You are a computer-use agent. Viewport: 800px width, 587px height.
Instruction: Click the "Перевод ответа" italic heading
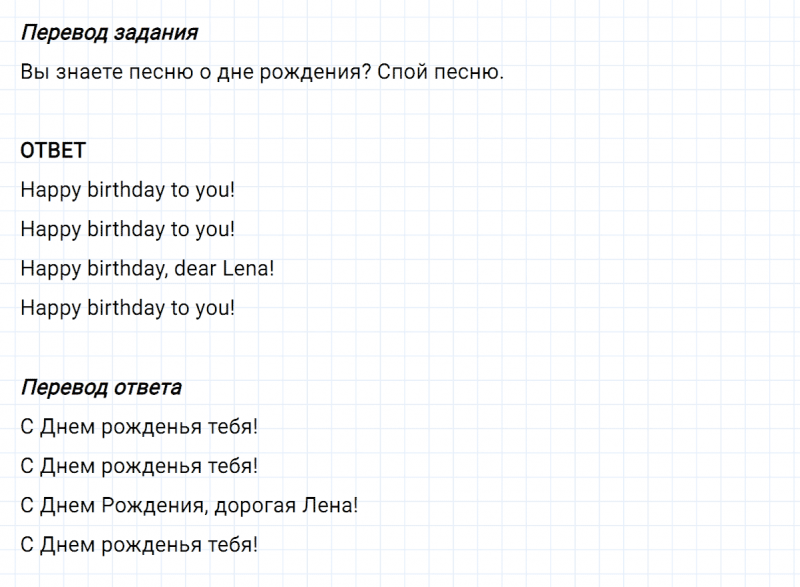101,388
